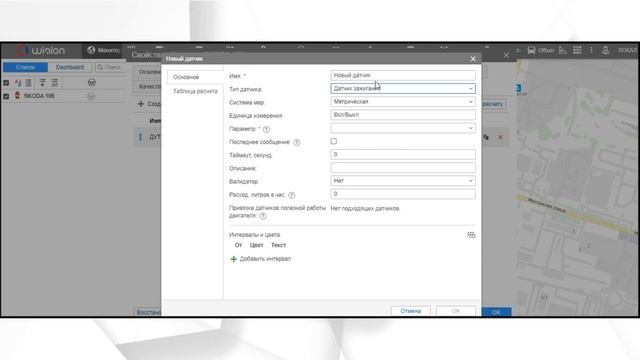The width and height of the screenshot is (640, 360).
Task: Select the SKODA 106 unit name
Action: tap(39, 96)
